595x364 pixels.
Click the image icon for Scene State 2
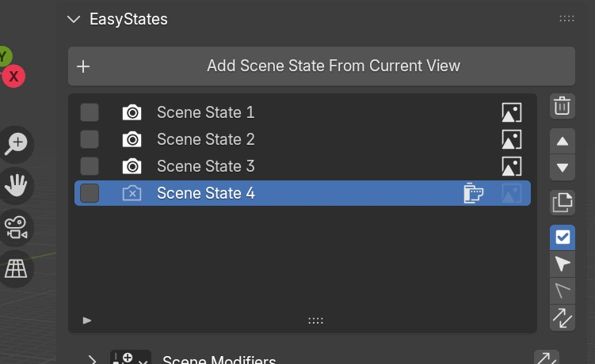point(512,139)
